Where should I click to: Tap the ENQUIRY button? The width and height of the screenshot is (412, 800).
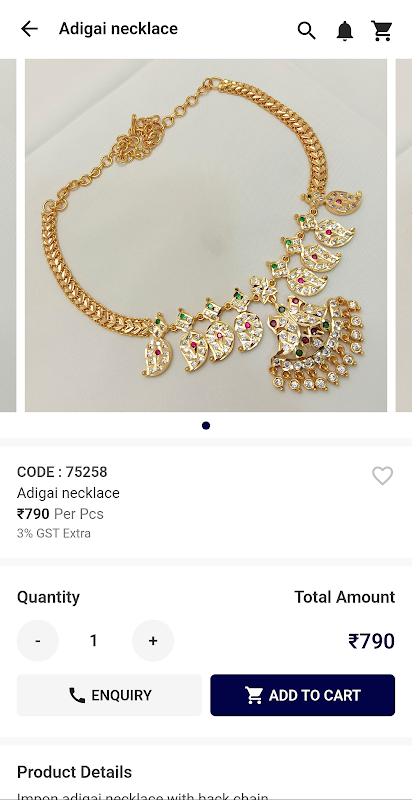point(109,695)
